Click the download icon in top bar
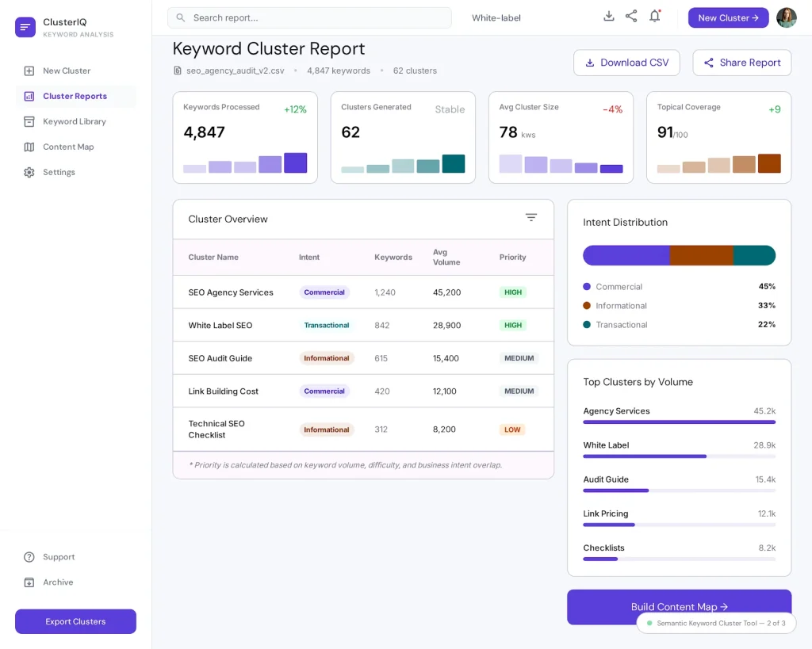This screenshot has width=812, height=649. pos(609,16)
